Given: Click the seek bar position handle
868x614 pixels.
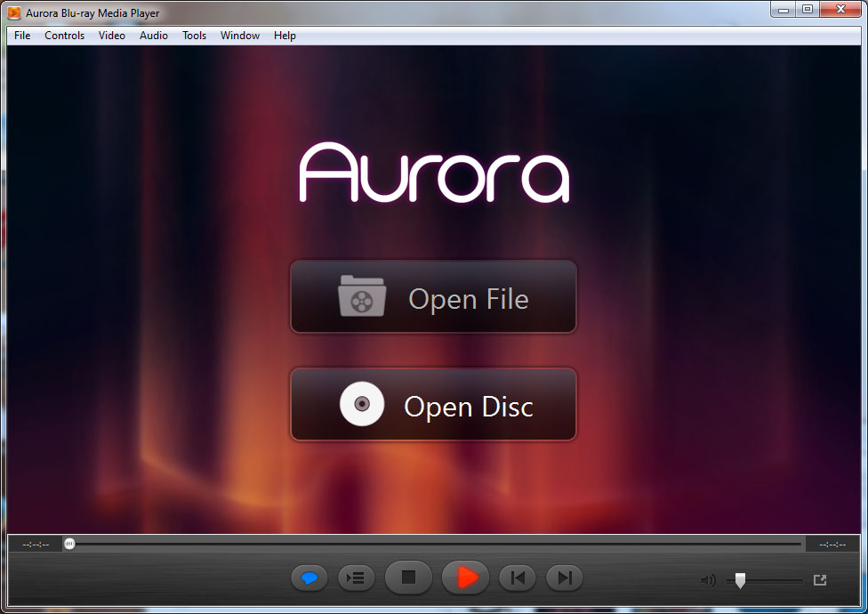Looking at the screenshot, I should (x=69, y=544).
